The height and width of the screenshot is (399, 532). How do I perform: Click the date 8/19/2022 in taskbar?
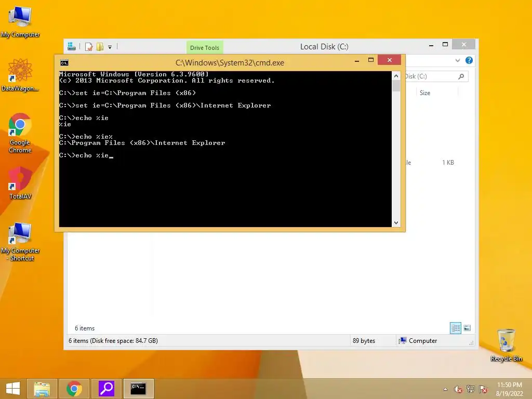coord(510,394)
